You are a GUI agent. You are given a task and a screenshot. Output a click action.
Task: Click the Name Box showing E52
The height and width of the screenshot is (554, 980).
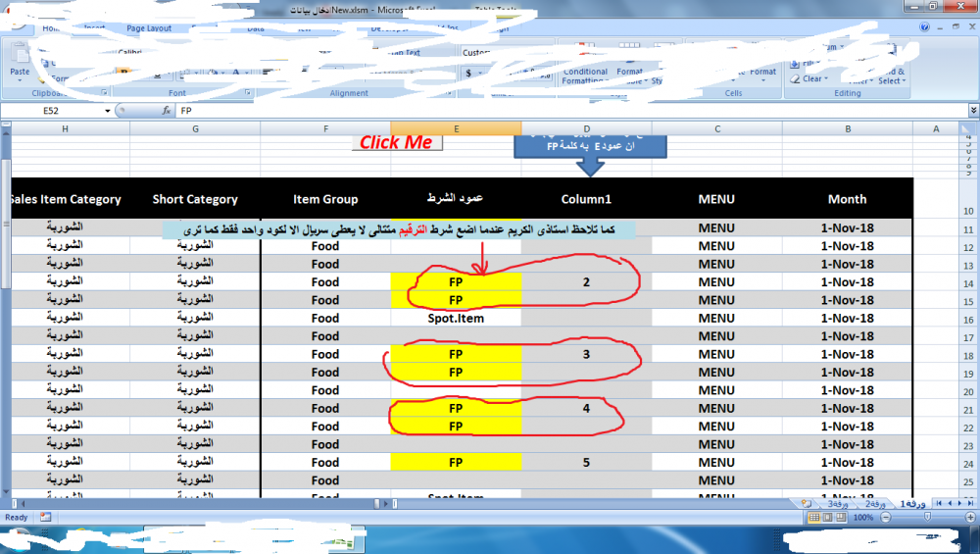pos(51,111)
